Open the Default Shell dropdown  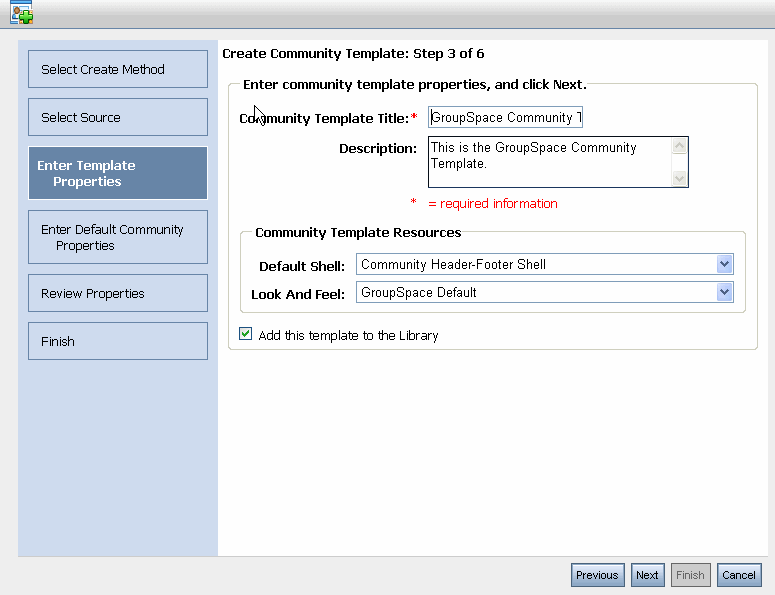(545, 264)
